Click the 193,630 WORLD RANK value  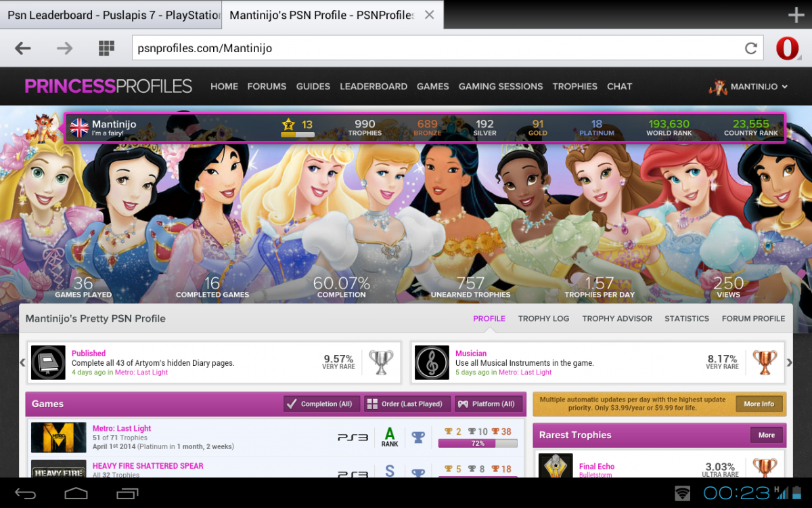(x=669, y=127)
